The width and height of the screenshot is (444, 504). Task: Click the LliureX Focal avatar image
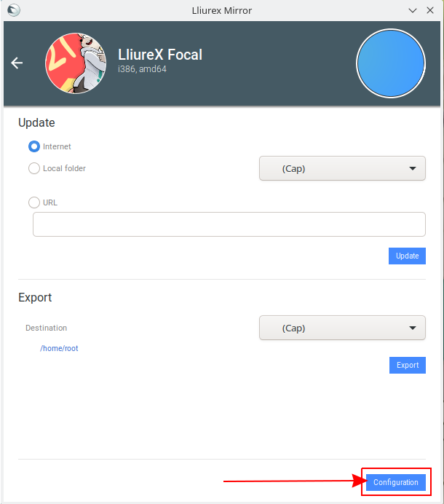[x=76, y=63]
